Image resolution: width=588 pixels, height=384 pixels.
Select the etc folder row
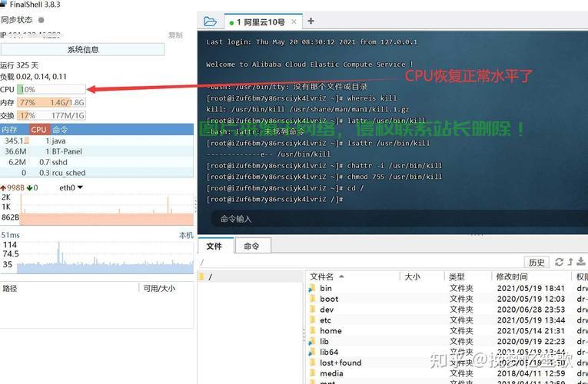(447, 320)
